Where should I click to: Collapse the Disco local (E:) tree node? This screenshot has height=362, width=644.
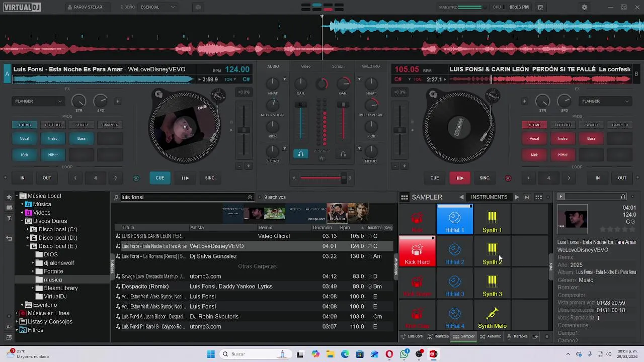[x=28, y=246]
